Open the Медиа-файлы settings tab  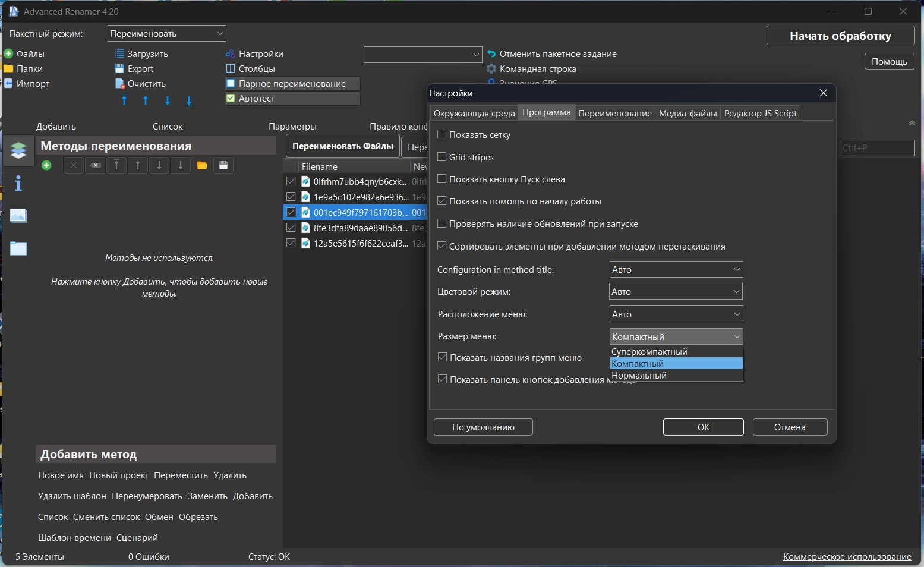[688, 114]
